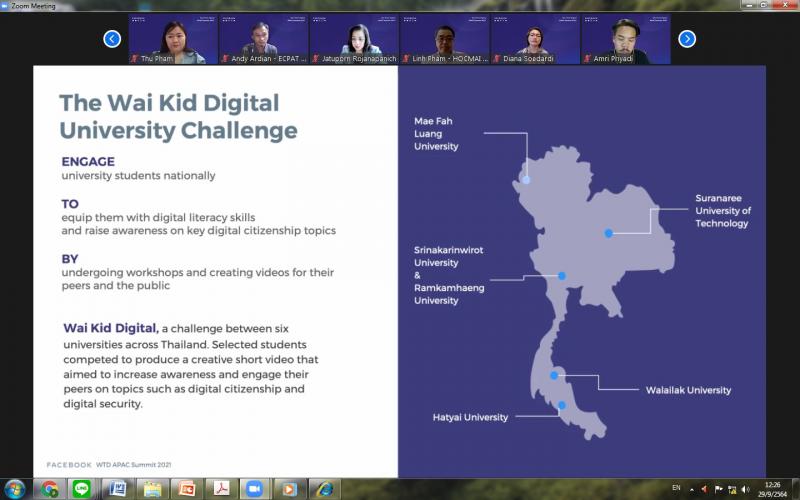This screenshot has width=800, height=500.
Task: Open Adobe Acrobat Reader from taskbar
Action: [220, 489]
